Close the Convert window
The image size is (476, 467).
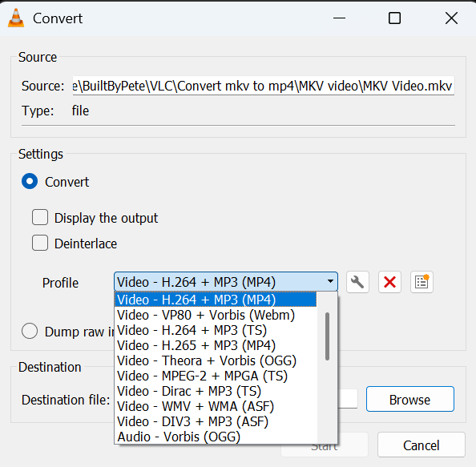click(451, 18)
